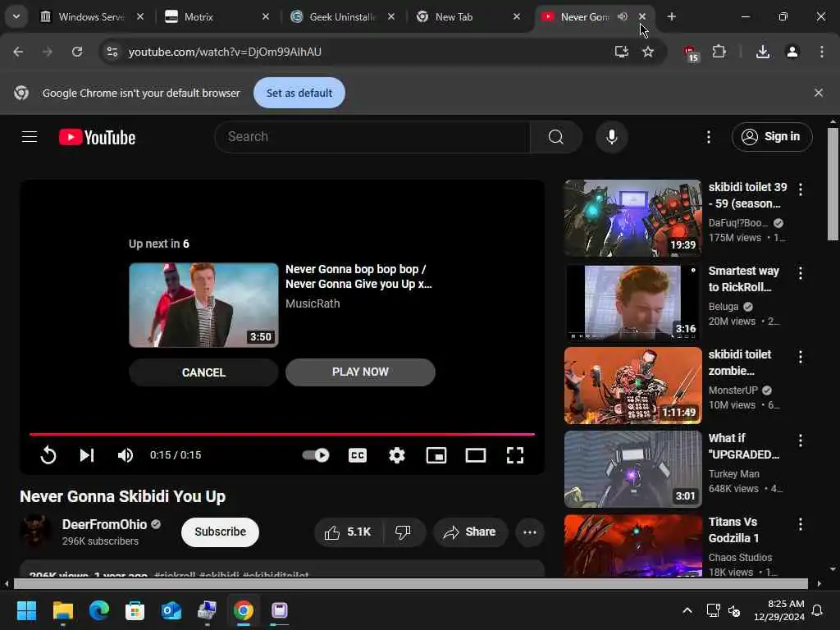Open the Never Gonna bop bop bop thumbnail
Screen dimensions: 840x630
point(203,305)
